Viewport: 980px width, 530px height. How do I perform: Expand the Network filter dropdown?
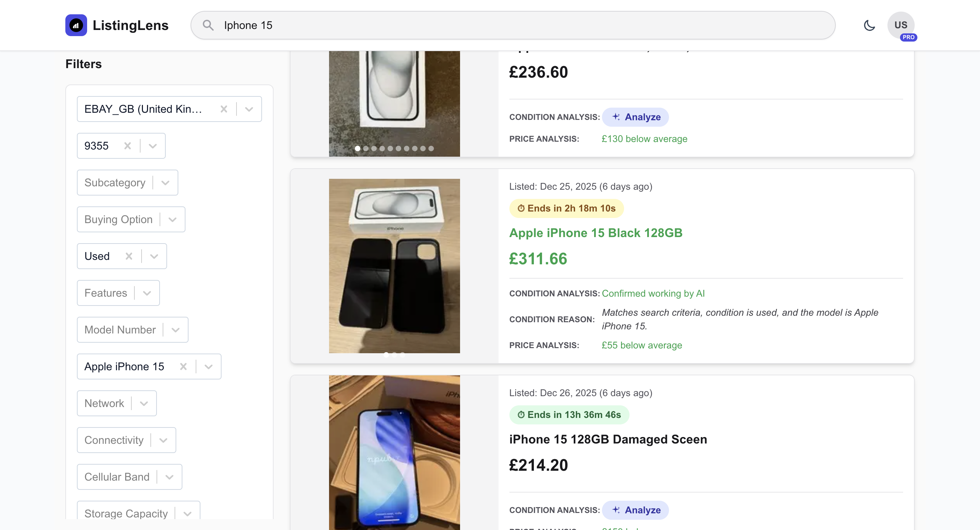pos(144,403)
